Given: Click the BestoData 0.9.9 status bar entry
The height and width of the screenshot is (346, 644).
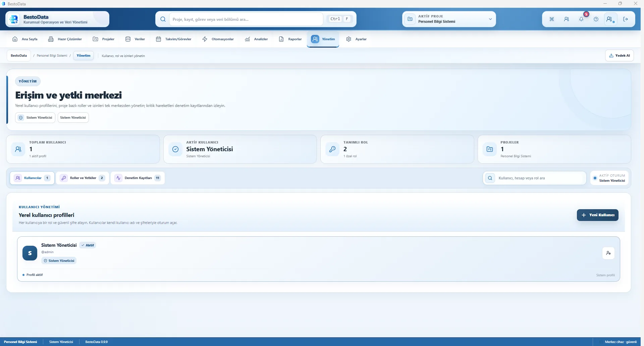Looking at the screenshot, I should coord(97,342).
